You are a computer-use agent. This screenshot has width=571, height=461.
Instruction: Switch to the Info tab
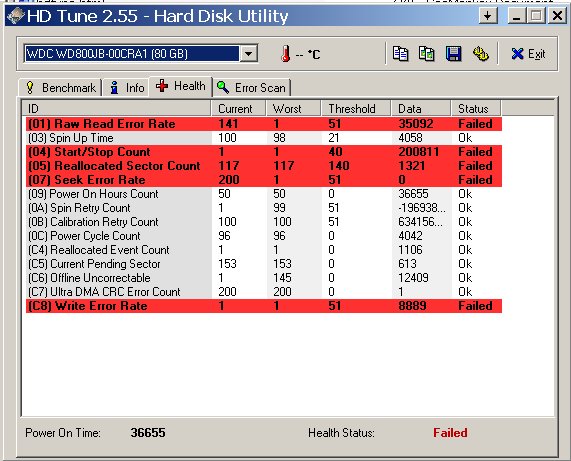pos(126,88)
